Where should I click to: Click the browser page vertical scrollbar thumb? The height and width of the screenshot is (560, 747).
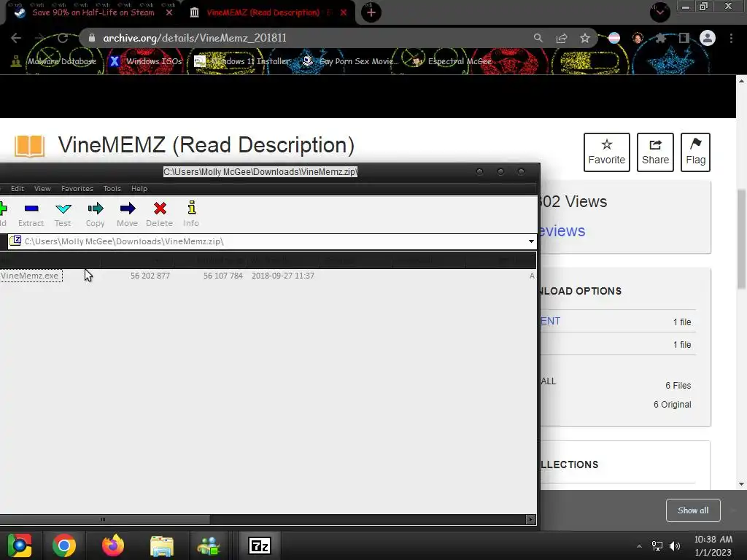(742, 239)
